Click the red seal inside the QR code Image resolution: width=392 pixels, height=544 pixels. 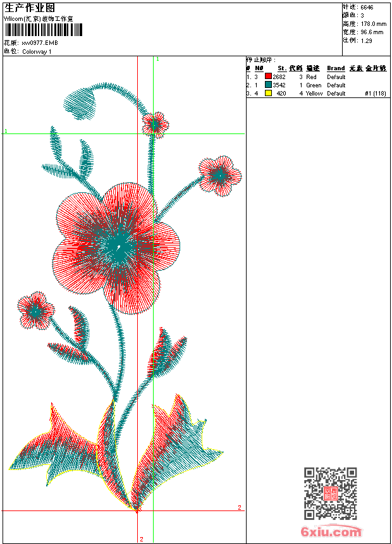click(331, 493)
